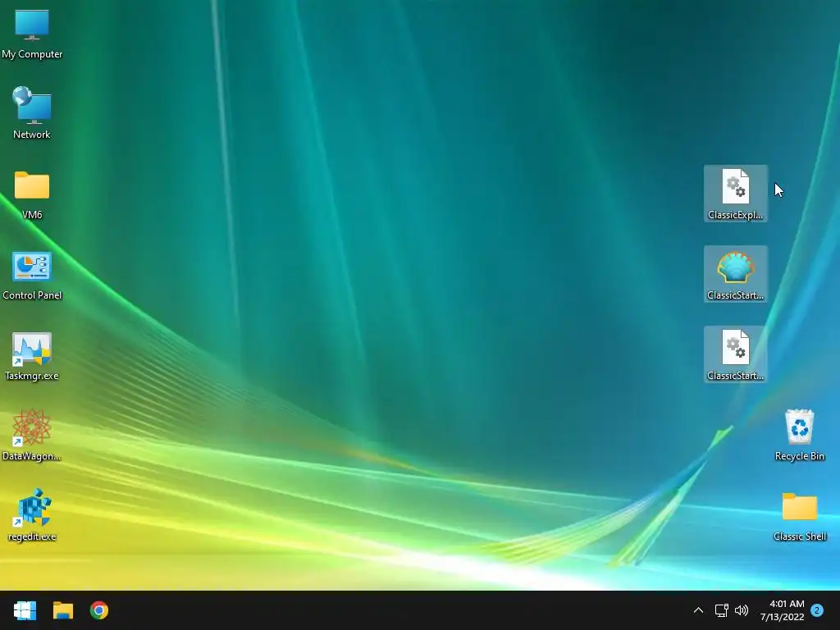The width and height of the screenshot is (840, 630).
Task: Click the My Computer label text
Action: (32, 54)
